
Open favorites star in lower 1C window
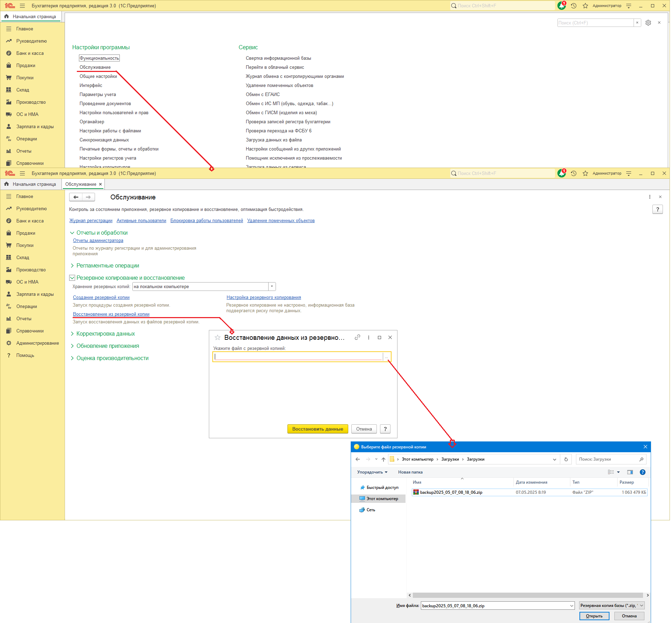[585, 173]
